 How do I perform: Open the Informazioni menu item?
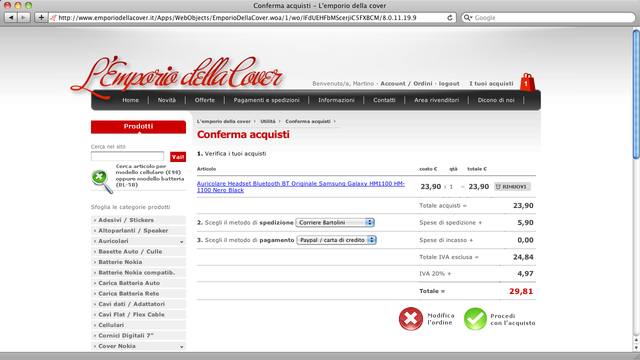tap(336, 100)
